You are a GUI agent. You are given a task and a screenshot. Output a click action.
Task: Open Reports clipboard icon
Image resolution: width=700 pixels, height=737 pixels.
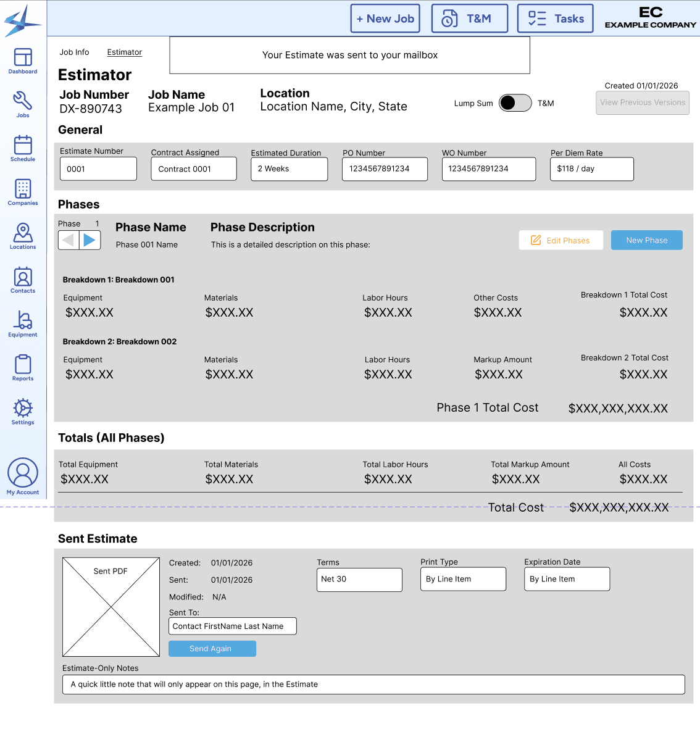23,367
